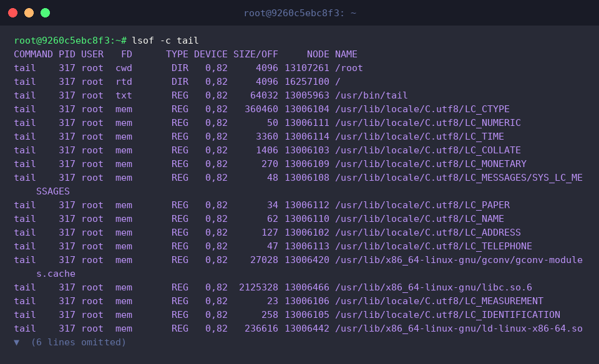Click the 'rtd' file descriptor entry
The image size is (599, 364).
pyautogui.click(x=124, y=82)
